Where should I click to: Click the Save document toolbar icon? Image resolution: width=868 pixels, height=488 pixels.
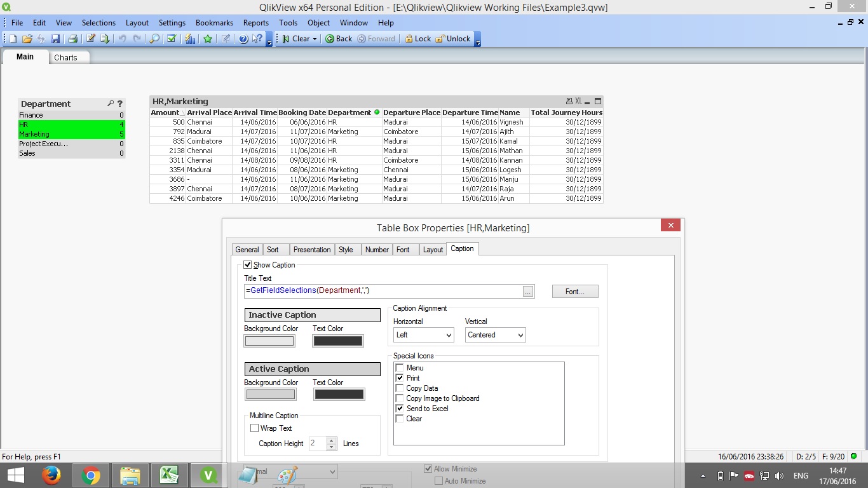click(55, 39)
